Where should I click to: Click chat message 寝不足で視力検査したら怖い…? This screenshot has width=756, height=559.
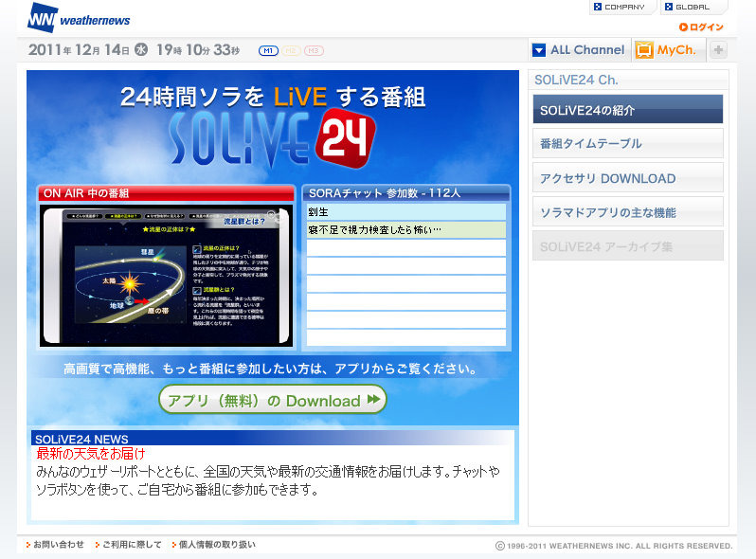(406, 230)
